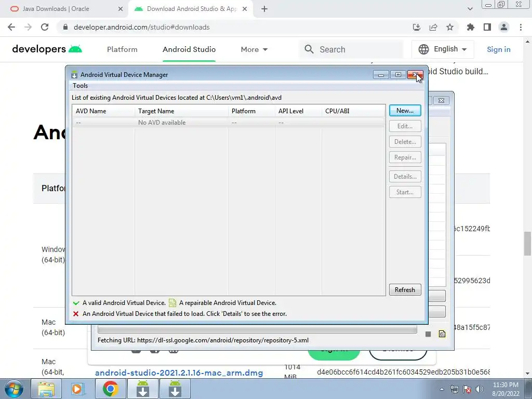Open Chrome's three-dot menu
The image size is (532, 399).
521,27
